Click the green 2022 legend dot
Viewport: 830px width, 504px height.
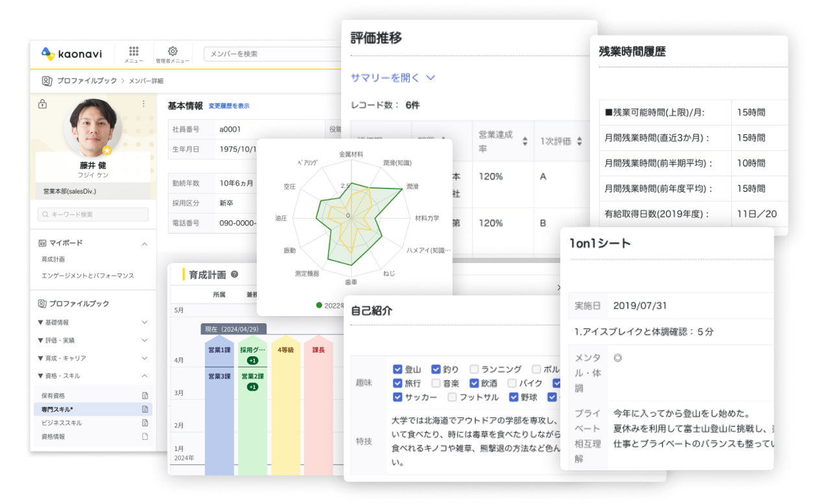click(x=320, y=305)
